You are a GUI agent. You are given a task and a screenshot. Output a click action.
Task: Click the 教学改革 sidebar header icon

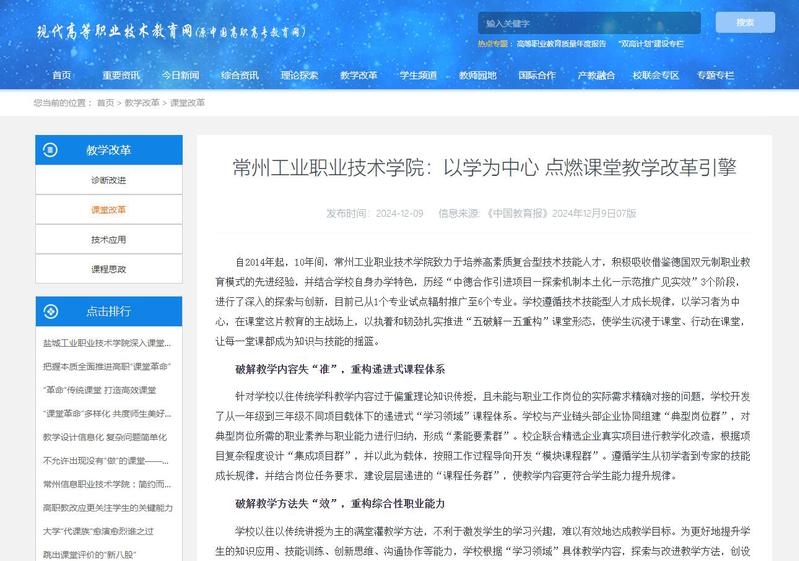coord(51,150)
